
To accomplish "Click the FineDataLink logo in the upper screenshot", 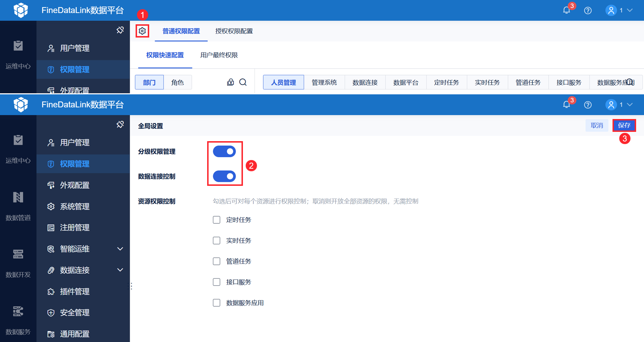I will coord(21,10).
